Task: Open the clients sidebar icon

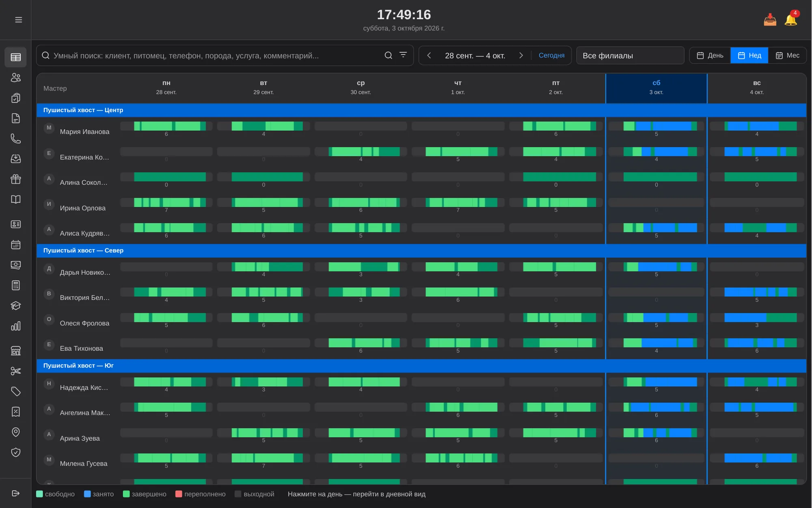Action: pyautogui.click(x=16, y=77)
